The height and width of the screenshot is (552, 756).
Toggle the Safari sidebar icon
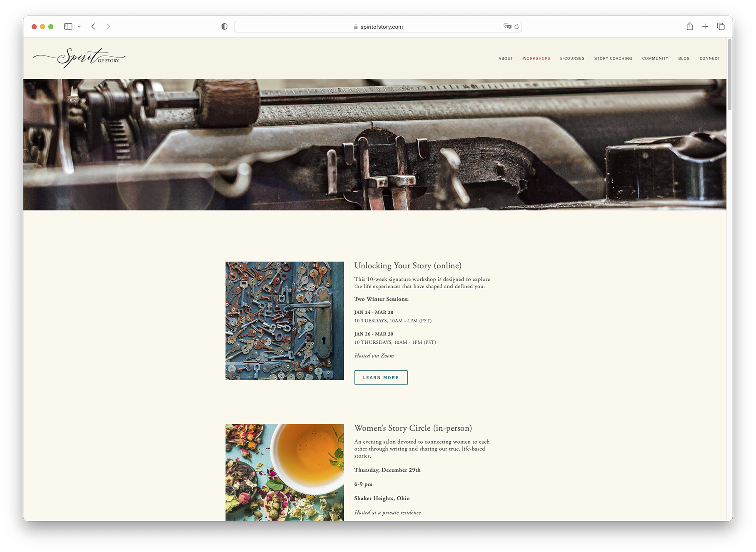click(68, 27)
